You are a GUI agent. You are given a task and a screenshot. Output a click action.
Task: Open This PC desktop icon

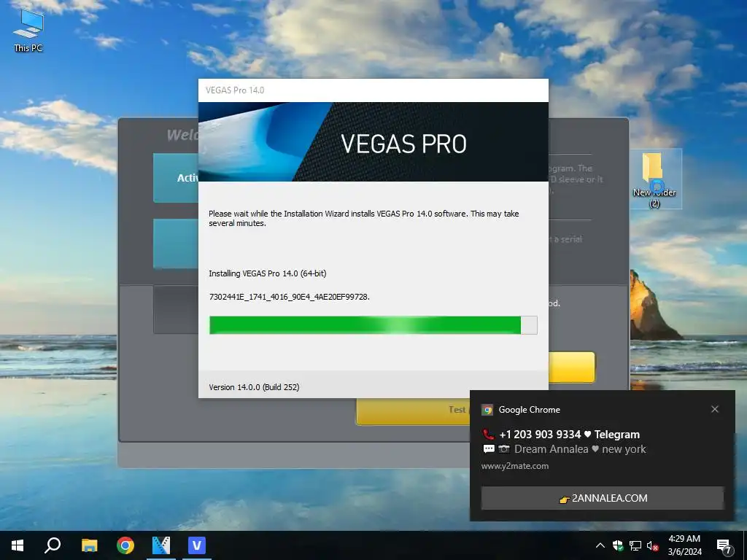(28, 31)
